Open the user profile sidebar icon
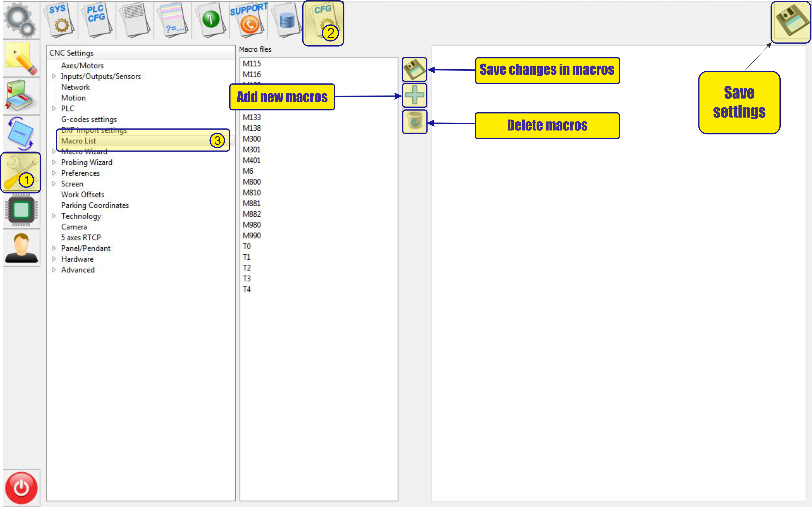Image resolution: width=812 pixels, height=507 pixels. coord(21,248)
